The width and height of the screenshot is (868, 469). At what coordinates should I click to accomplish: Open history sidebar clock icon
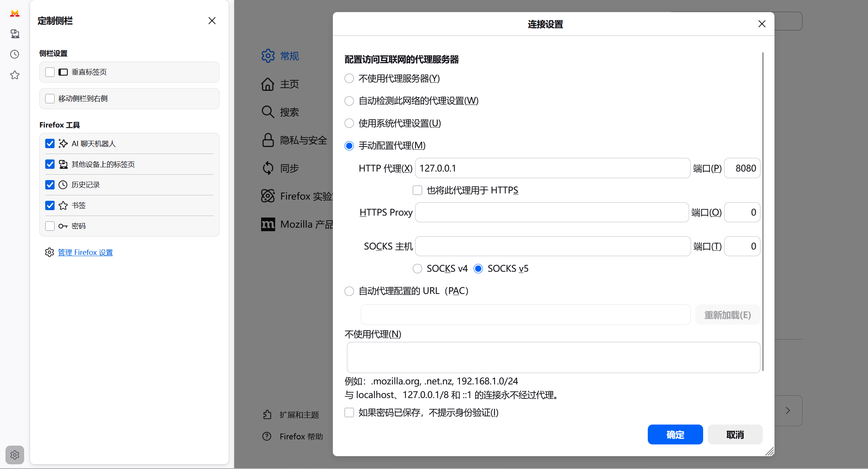15,54
